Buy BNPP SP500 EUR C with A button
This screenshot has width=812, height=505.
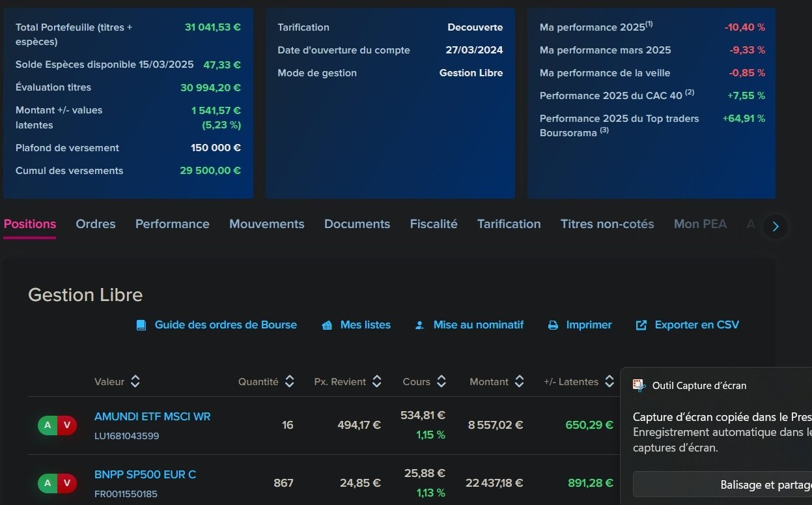(x=48, y=483)
